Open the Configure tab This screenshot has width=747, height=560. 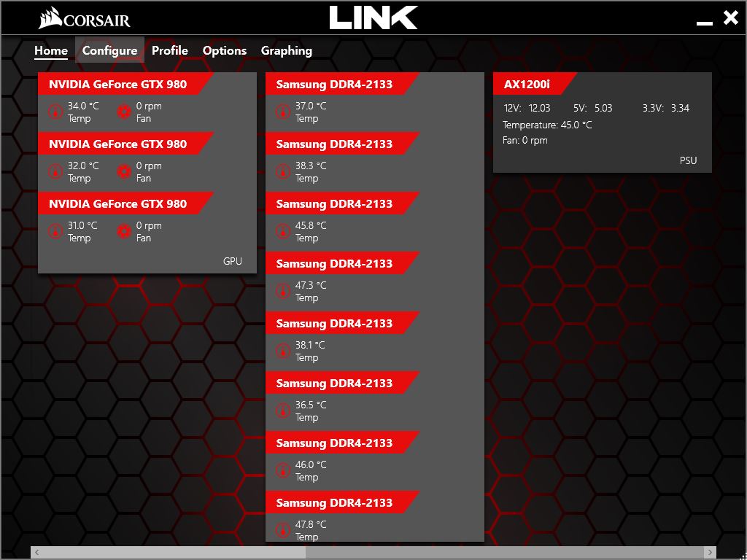pos(109,50)
